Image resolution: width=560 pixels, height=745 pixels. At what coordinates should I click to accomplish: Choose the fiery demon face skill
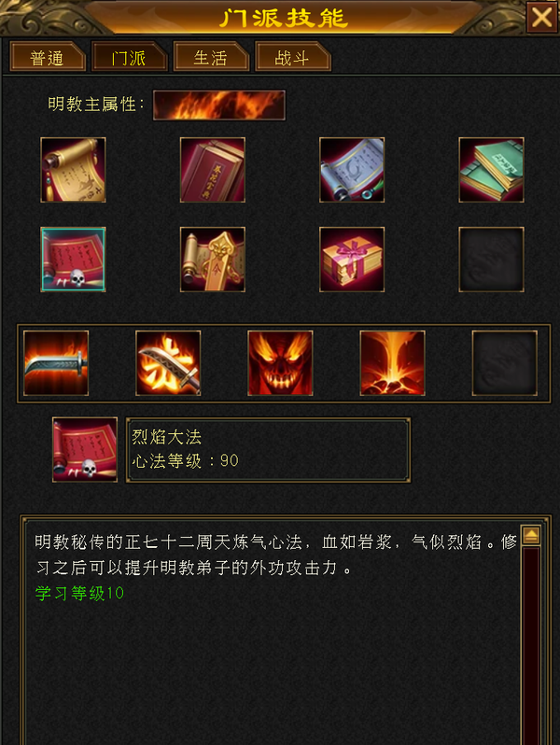click(x=280, y=363)
